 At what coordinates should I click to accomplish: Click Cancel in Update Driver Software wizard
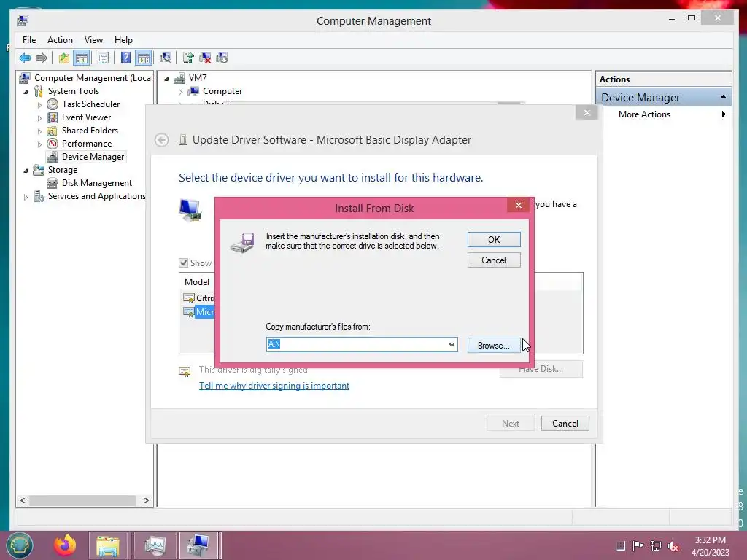565,424
